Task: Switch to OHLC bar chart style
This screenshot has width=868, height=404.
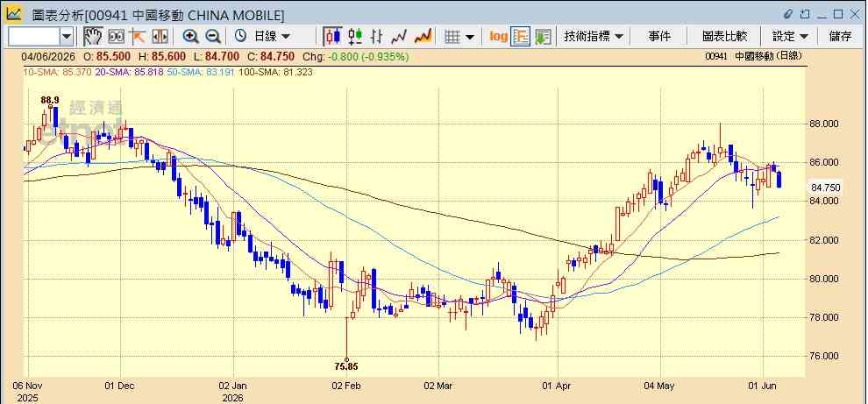Action: tap(376, 37)
